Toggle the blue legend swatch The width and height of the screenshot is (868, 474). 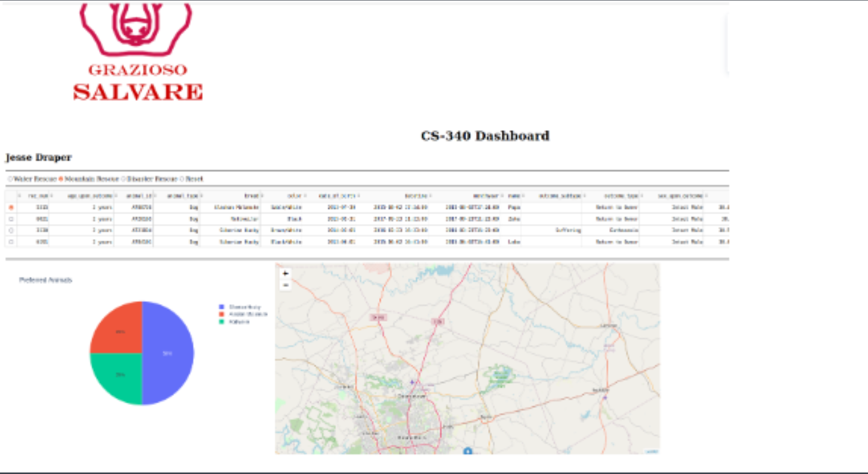click(222, 307)
